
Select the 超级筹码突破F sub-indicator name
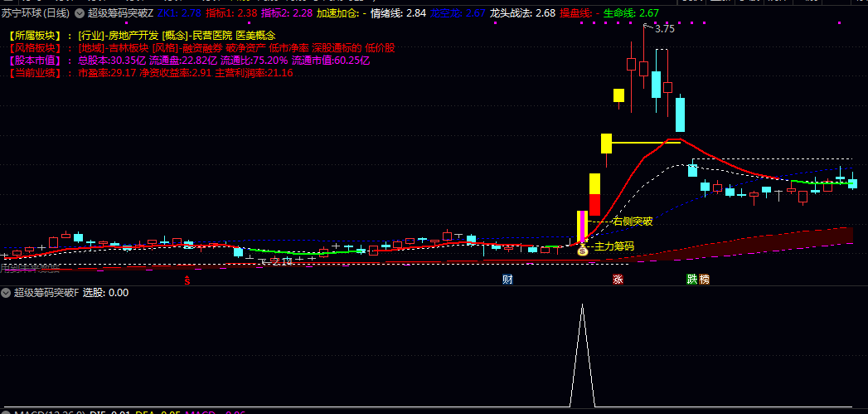click(47, 293)
